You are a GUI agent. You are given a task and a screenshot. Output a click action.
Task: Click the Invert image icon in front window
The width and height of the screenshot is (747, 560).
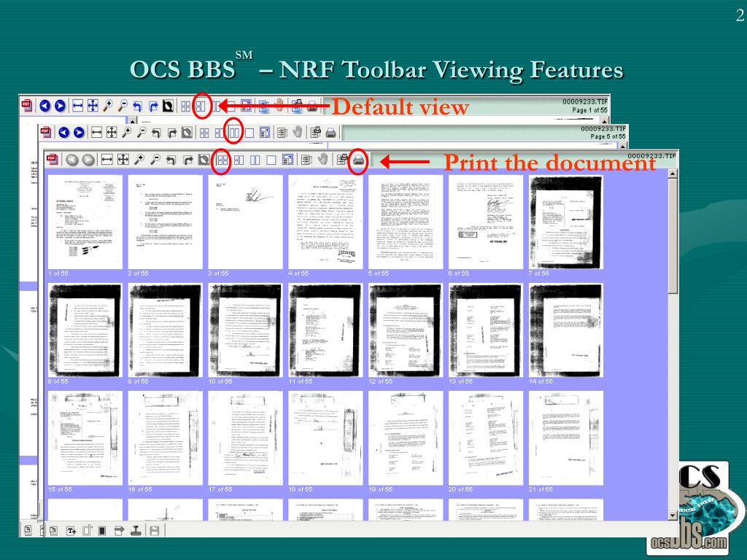point(204,160)
